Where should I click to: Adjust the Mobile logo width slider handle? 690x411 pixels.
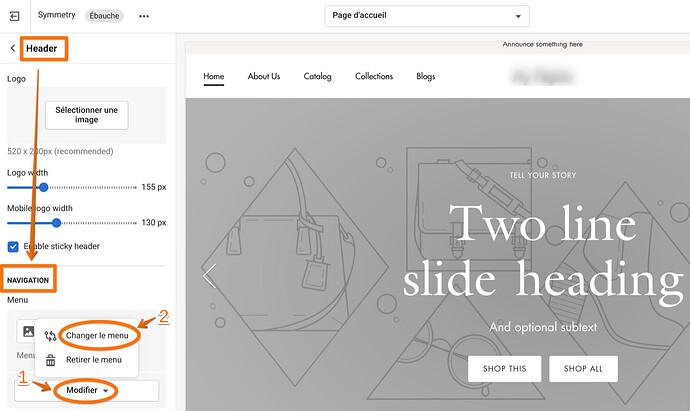click(x=56, y=223)
